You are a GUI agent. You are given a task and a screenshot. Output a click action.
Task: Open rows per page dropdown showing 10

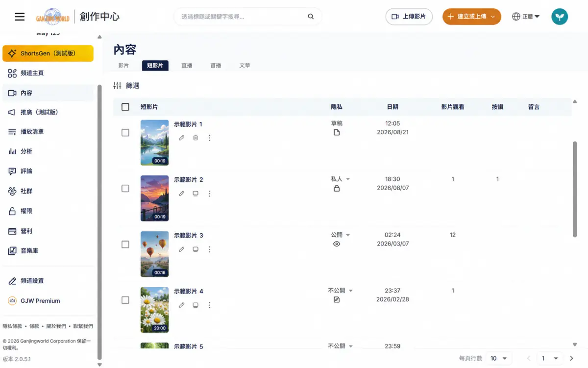coord(500,358)
